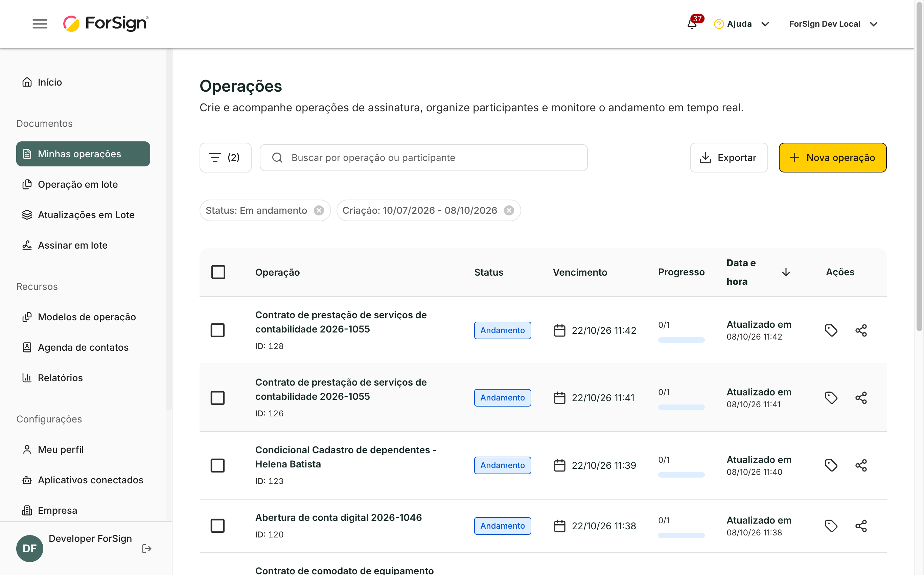
Task: Open Condicional Cadastro de dependentes - Helena Batista
Action: coord(346,457)
